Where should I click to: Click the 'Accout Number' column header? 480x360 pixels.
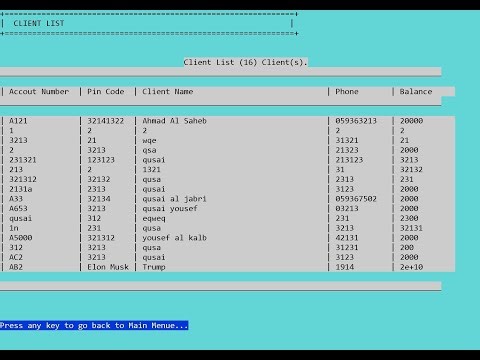39,92
